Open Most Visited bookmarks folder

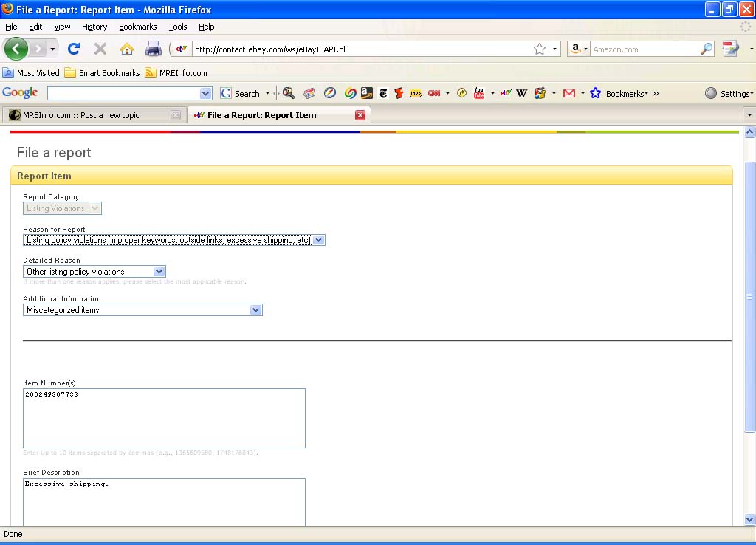click(31, 73)
